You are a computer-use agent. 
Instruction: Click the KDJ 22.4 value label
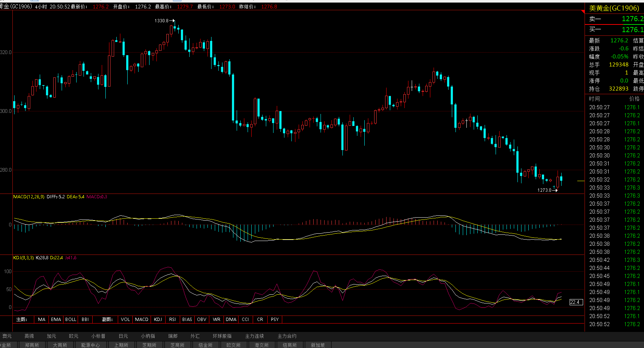(575, 302)
